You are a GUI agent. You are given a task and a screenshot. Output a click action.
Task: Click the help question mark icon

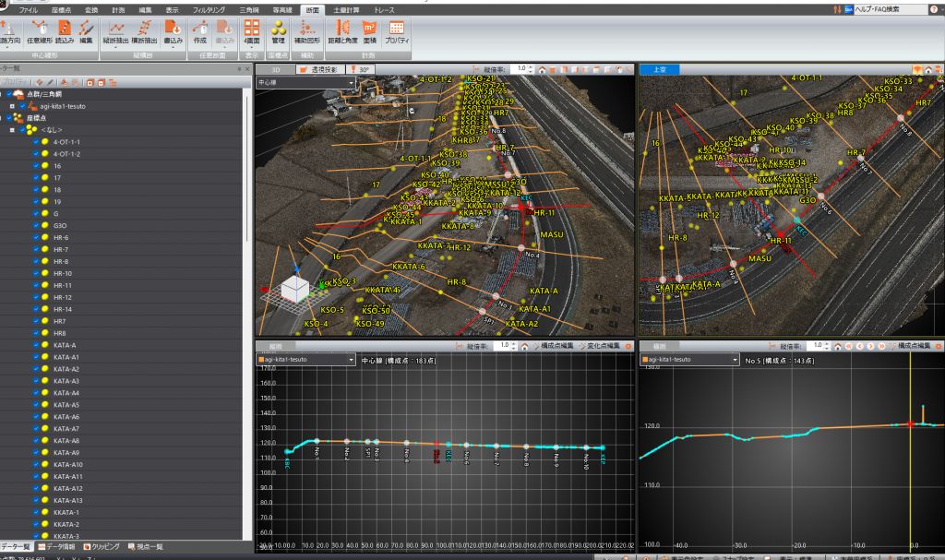pyautogui.click(x=934, y=9)
